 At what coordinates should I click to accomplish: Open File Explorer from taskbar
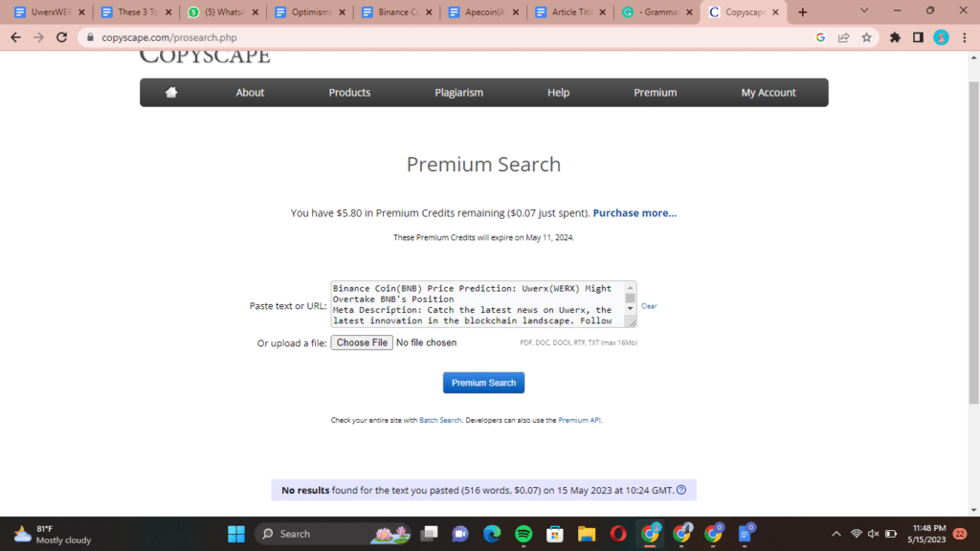(x=587, y=534)
